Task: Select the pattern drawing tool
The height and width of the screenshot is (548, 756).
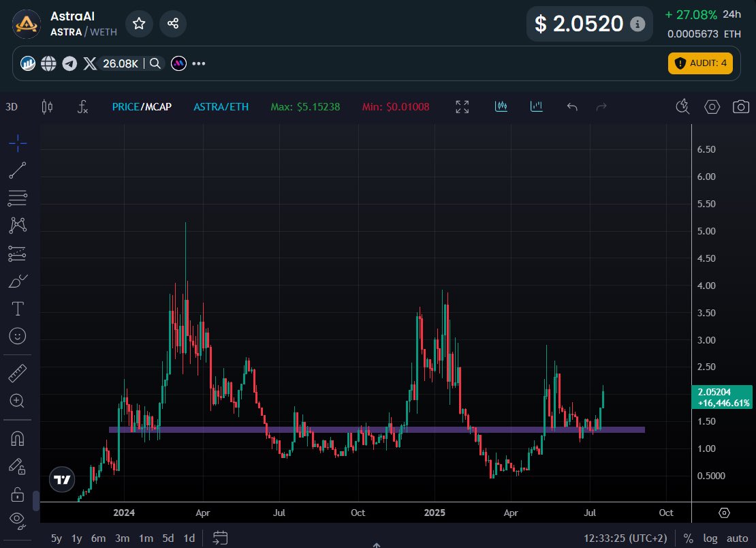Action: pos(17,226)
